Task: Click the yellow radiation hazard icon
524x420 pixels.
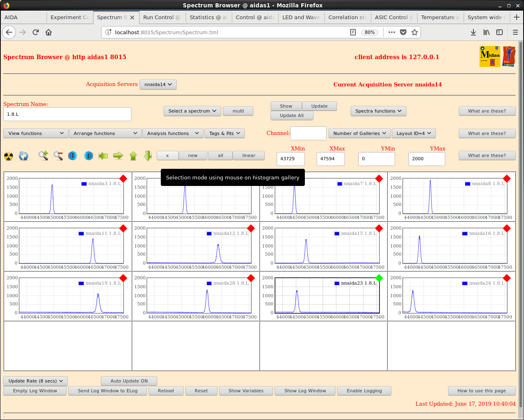Action: point(9,156)
